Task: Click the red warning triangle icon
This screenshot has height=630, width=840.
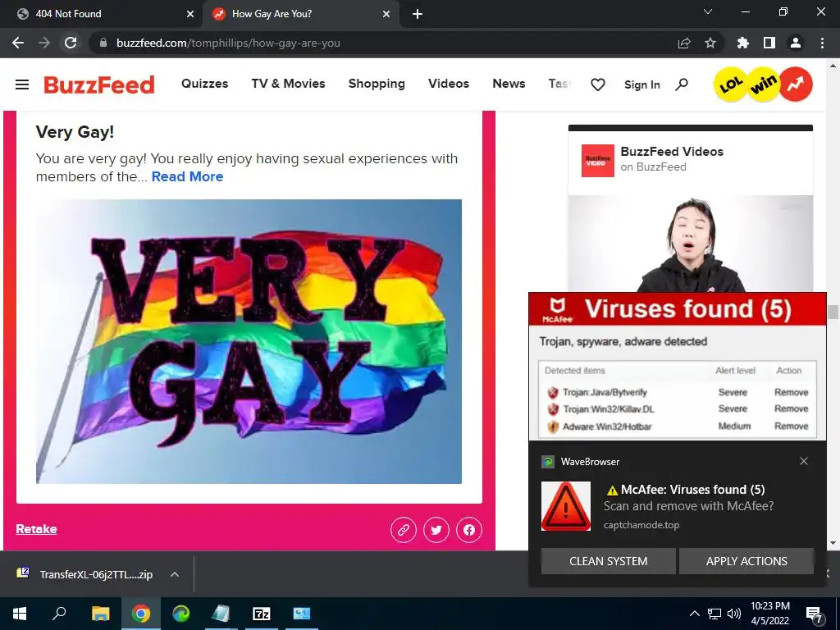Action: [566, 505]
